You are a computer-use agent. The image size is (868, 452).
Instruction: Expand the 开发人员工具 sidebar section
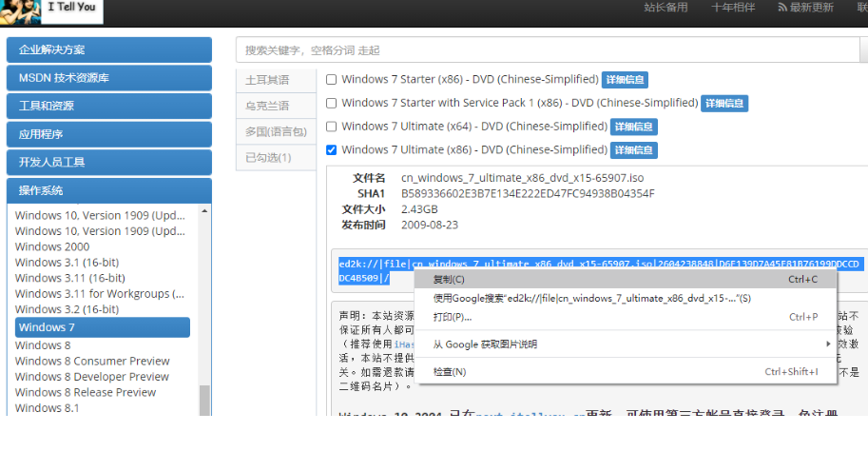coord(108,162)
